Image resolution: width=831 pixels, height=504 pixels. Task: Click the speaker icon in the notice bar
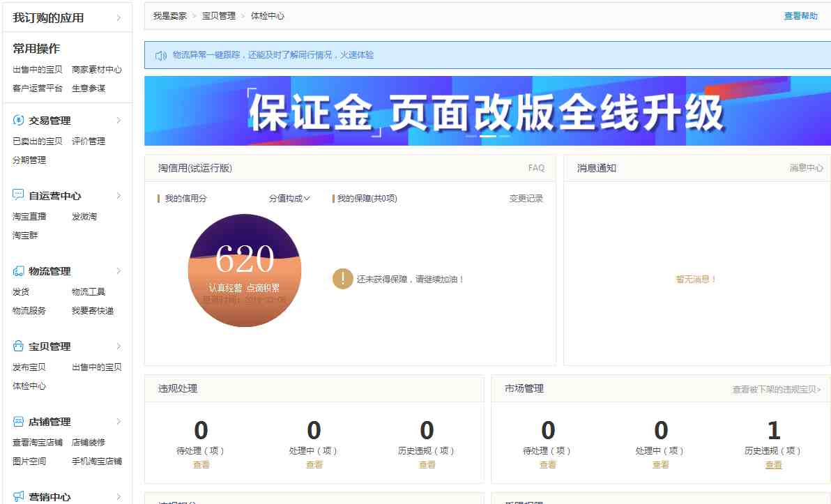coord(161,55)
